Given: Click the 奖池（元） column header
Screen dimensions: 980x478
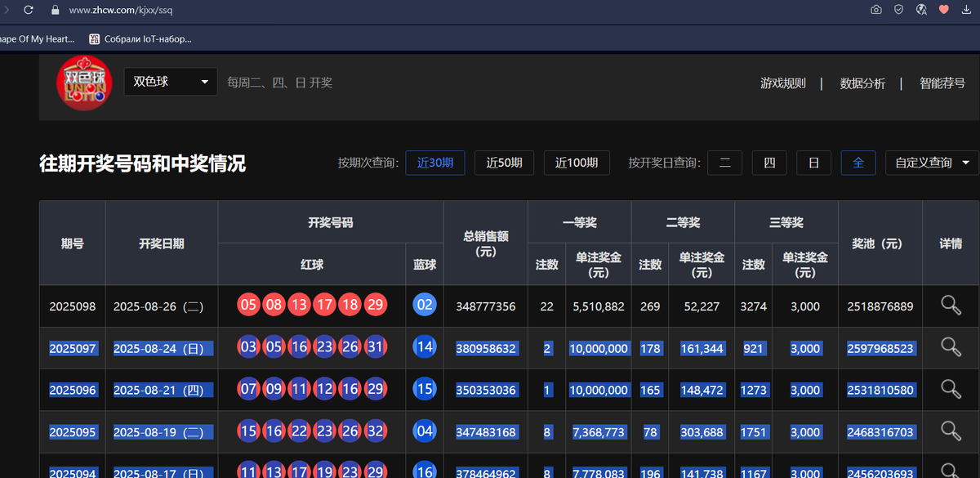Looking at the screenshot, I should pyautogui.click(x=880, y=243).
